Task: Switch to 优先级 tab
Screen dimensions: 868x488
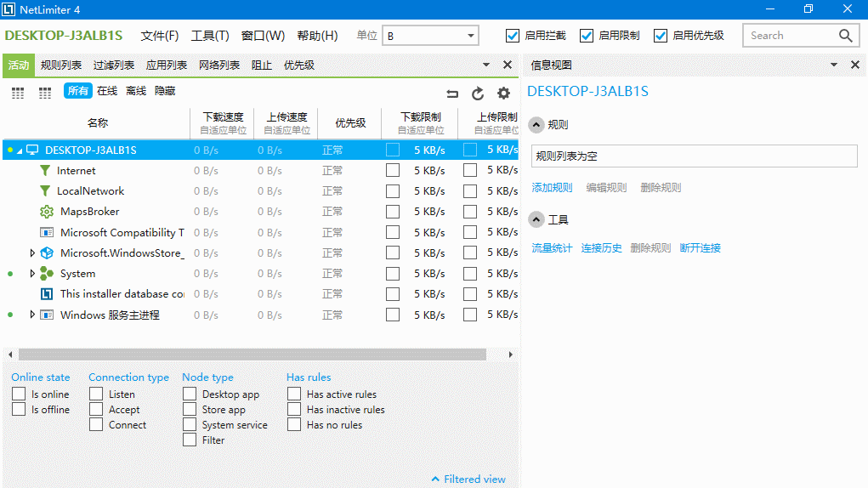Action: pyautogui.click(x=299, y=65)
